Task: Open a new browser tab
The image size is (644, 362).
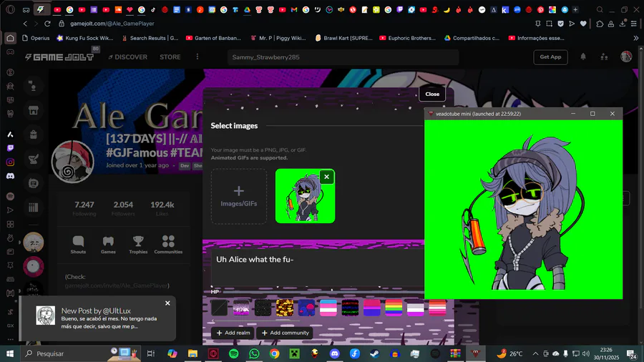Action: tap(575, 9)
